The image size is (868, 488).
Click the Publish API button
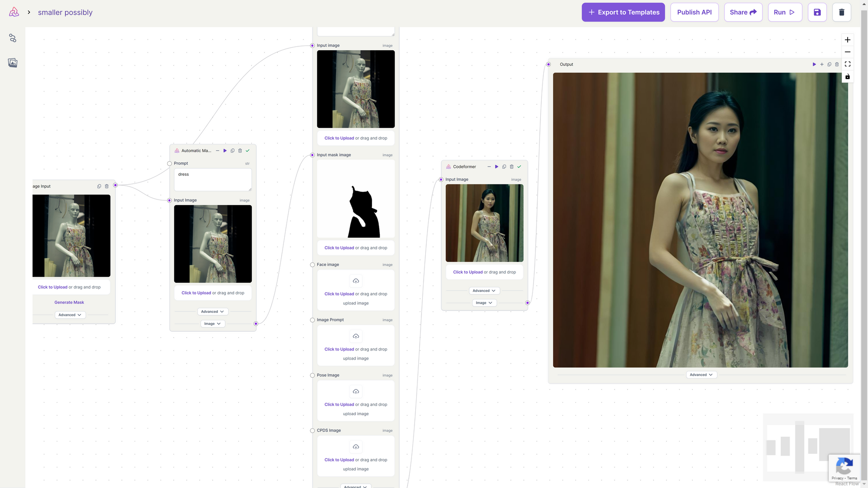pyautogui.click(x=694, y=12)
